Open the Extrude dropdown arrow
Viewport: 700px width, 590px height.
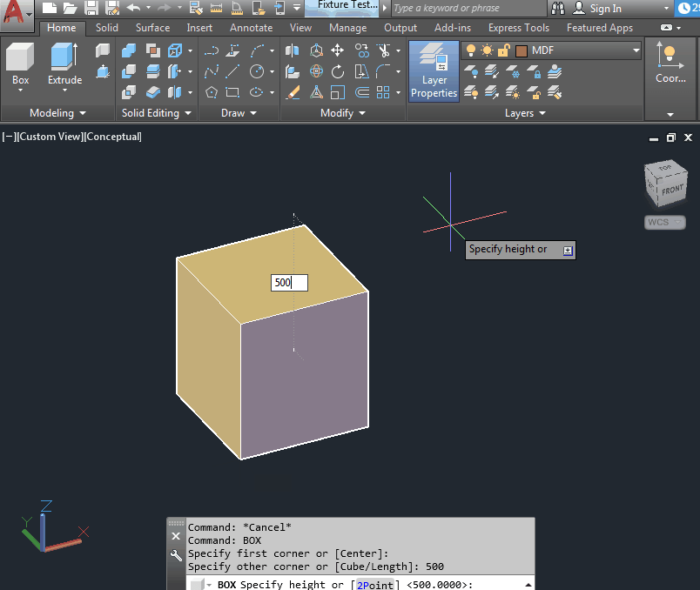click(64, 91)
